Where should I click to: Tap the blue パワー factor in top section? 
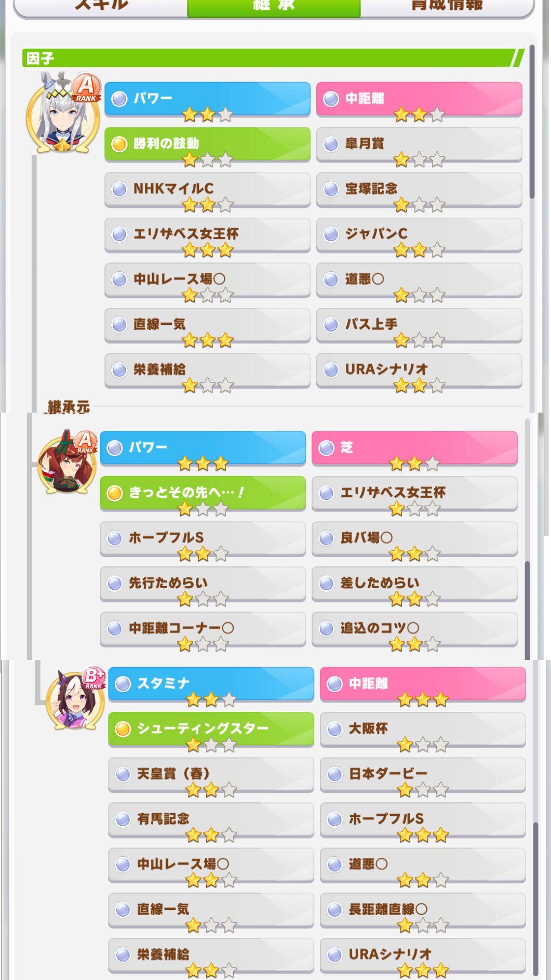click(x=207, y=98)
